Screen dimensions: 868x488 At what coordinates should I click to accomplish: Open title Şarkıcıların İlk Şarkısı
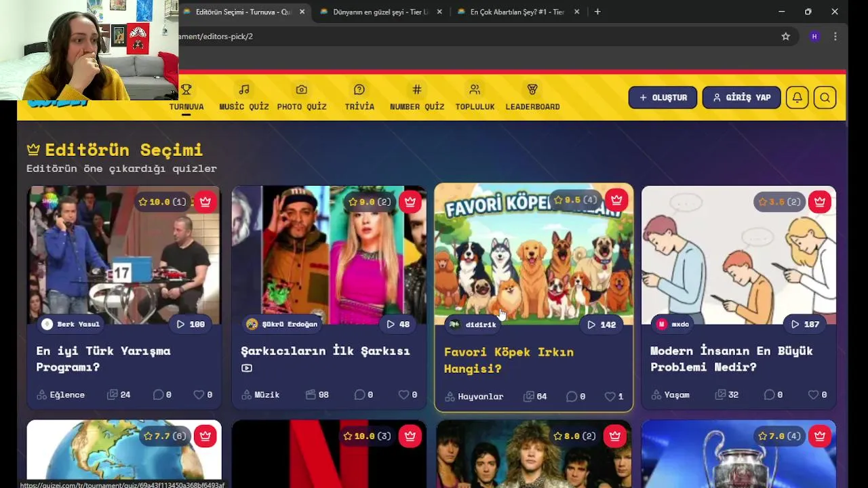(325, 351)
